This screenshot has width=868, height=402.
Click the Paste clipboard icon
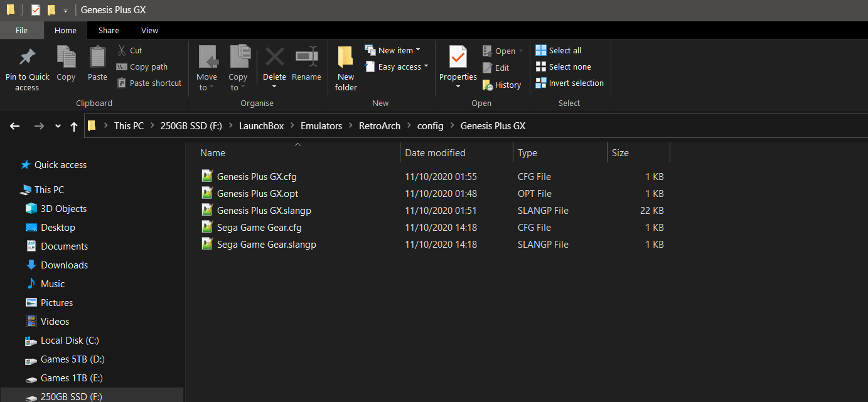pyautogui.click(x=97, y=57)
